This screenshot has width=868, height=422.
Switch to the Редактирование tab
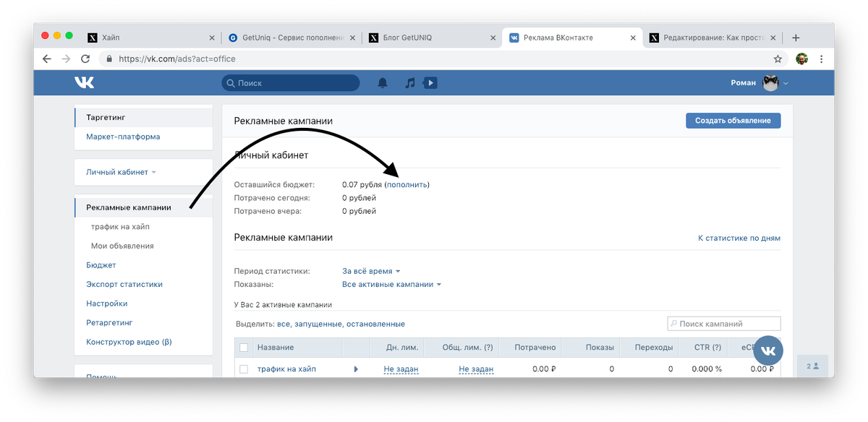coord(712,38)
